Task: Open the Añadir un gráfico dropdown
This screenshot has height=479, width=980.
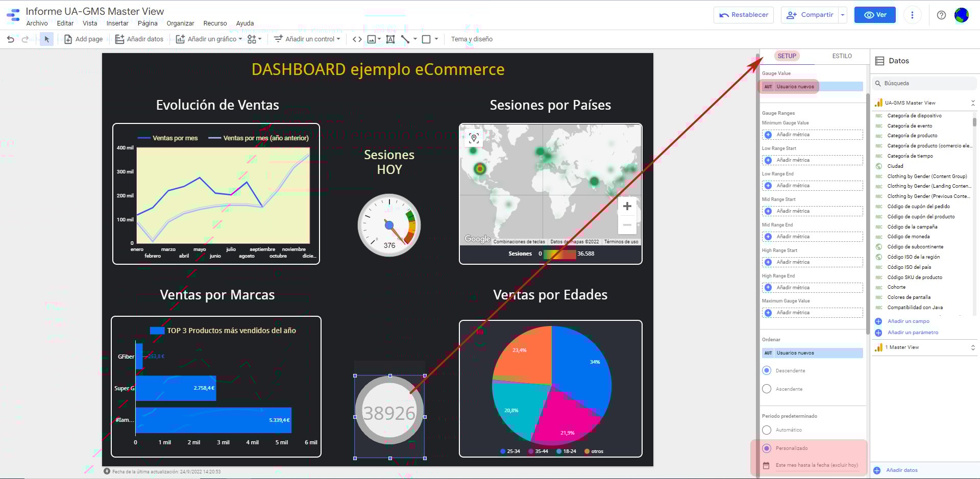Action: point(209,39)
